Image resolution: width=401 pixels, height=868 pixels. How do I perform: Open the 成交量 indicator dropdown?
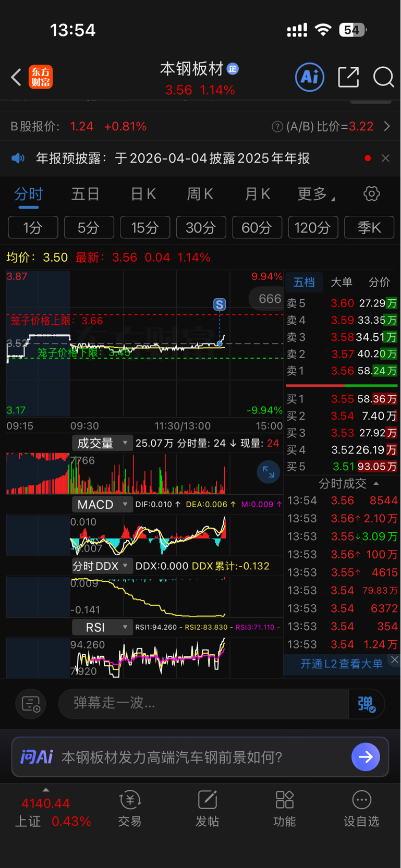coord(102,443)
